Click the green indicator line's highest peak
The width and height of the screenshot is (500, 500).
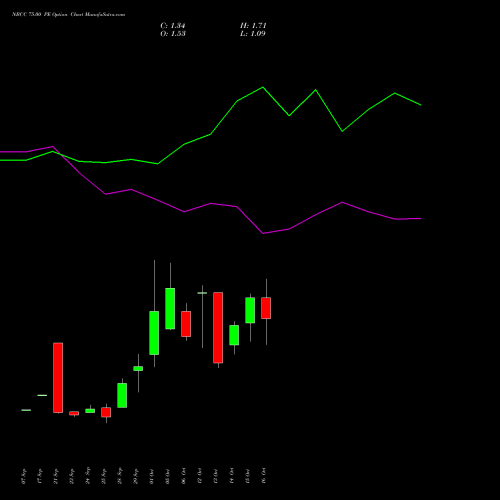click(x=263, y=87)
